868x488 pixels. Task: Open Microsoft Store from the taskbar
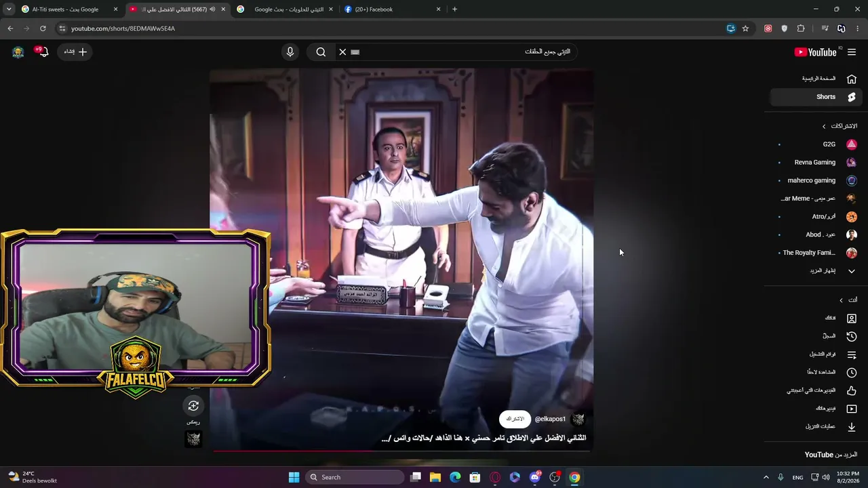coord(475,477)
